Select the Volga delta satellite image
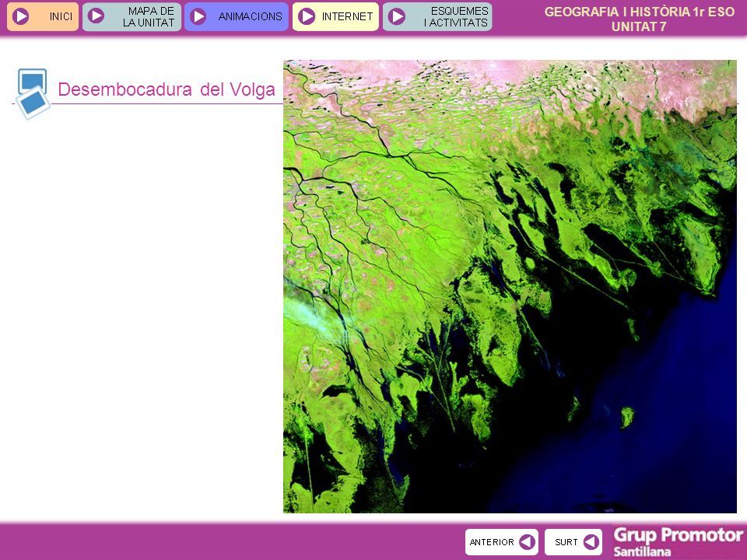This screenshot has height=560, width=747. pos(510,286)
